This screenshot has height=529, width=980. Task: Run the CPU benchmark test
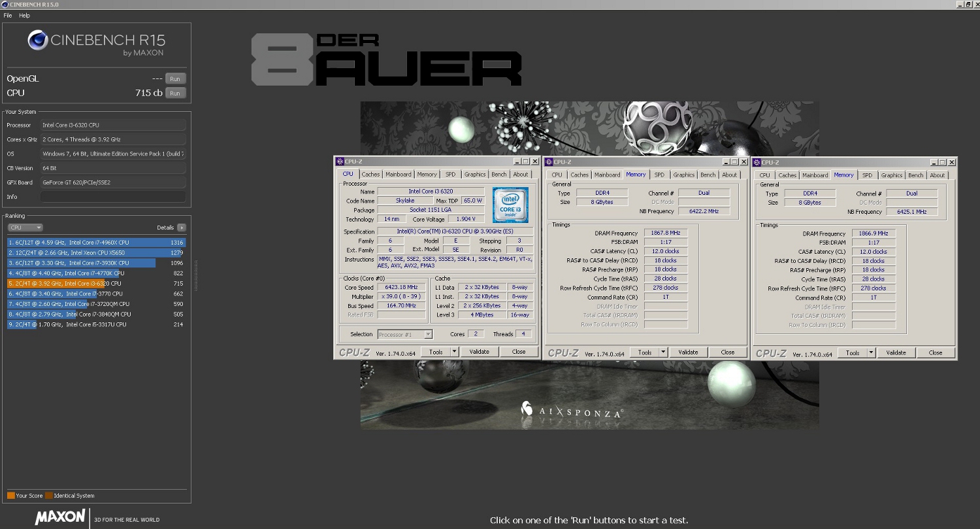175,93
